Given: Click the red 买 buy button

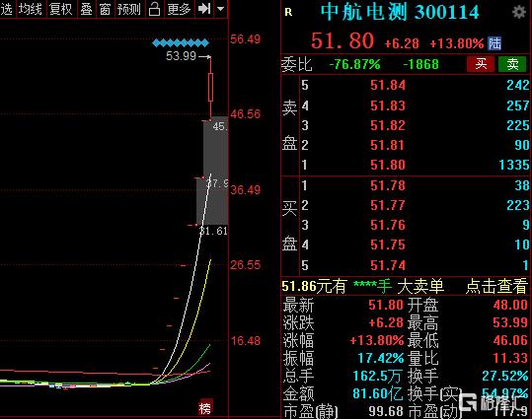Looking at the screenshot, I should pyautogui.click(x=481, y=64).
